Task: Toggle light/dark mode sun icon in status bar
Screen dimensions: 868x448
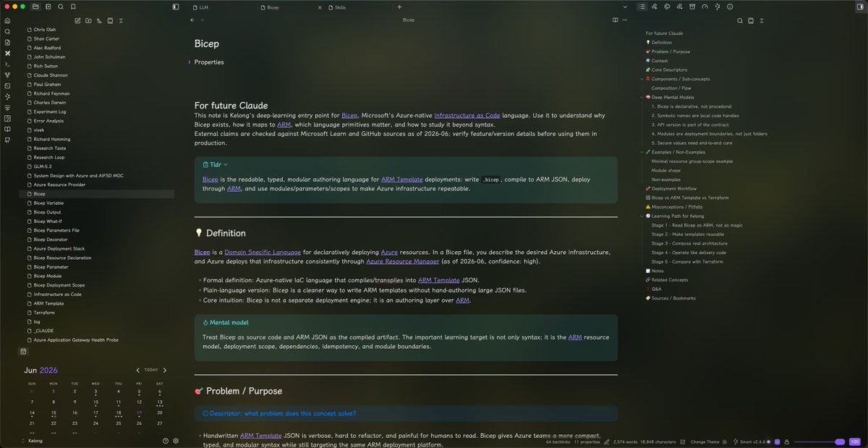Action: (x=726, y=441)
